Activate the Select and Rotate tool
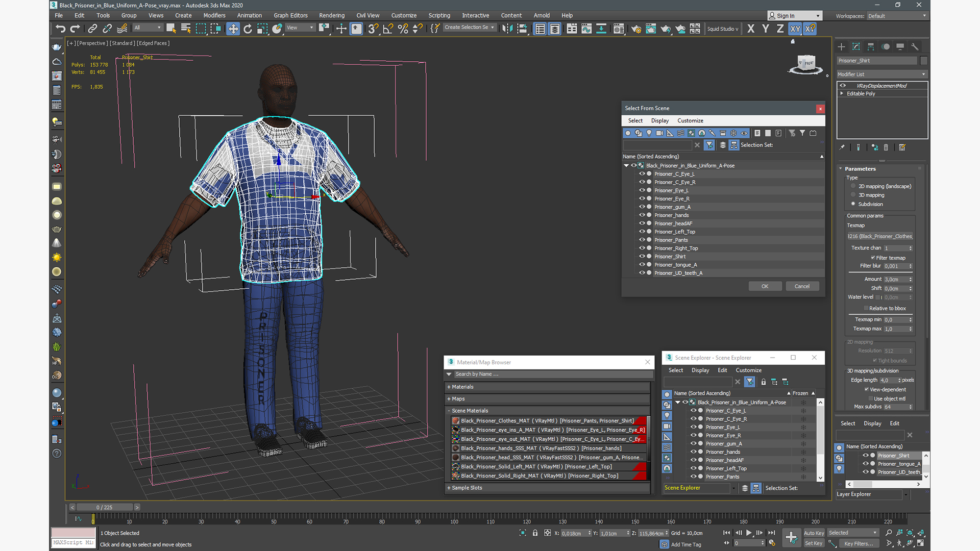The width and height of the screenshot is (980, 551). (x=248, y=29)
